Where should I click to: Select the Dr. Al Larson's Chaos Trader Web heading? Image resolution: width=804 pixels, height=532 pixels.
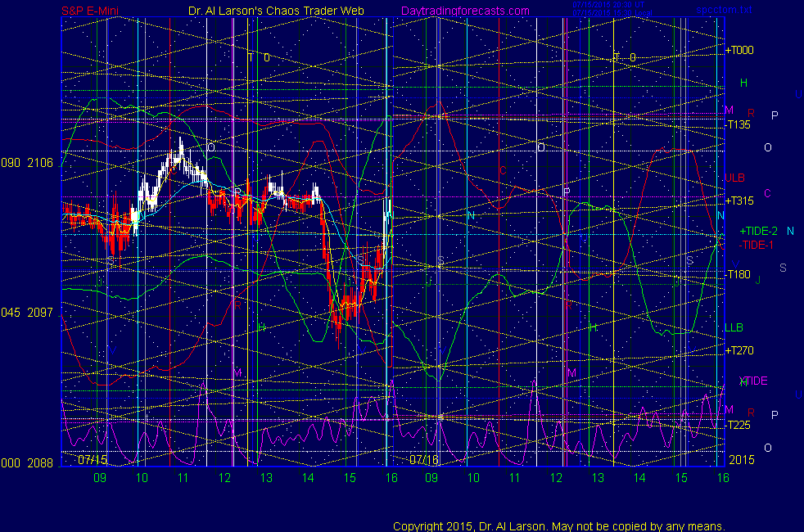(x=276, y=11)
